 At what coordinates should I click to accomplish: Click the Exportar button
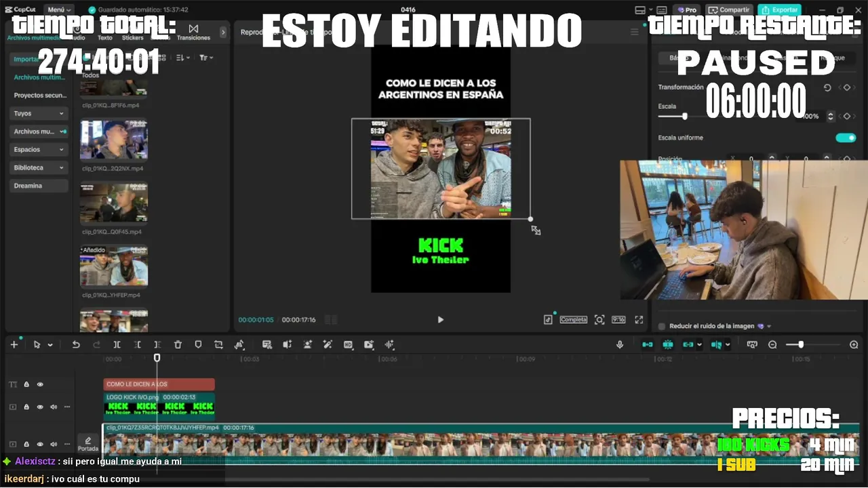pos(779,9)
